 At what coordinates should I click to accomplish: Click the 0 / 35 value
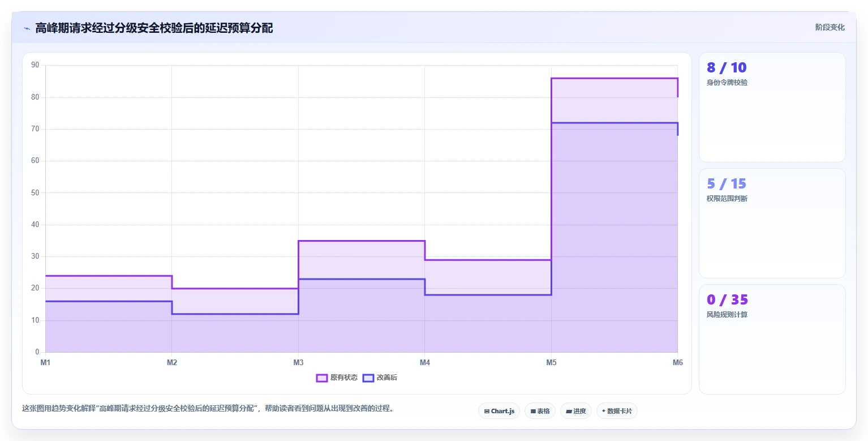727,299
